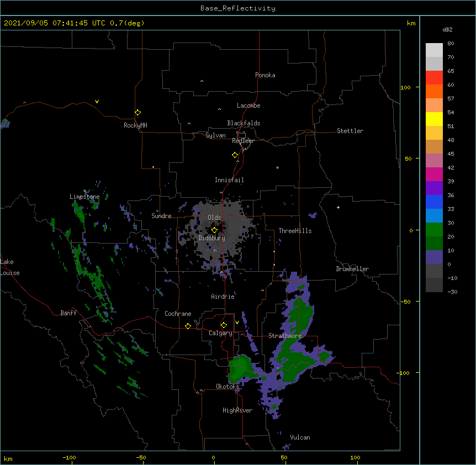
Task: Select the RedDeer city label
Action: coord(243,141)
